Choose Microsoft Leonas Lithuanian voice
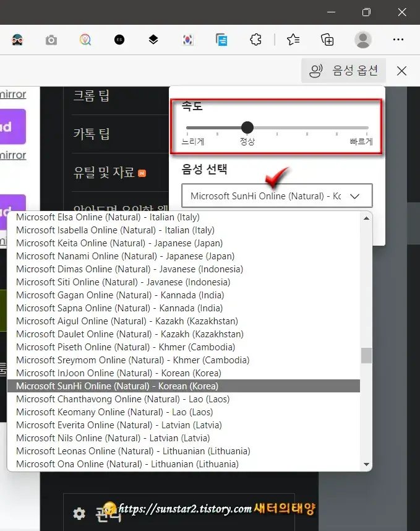 184,451
